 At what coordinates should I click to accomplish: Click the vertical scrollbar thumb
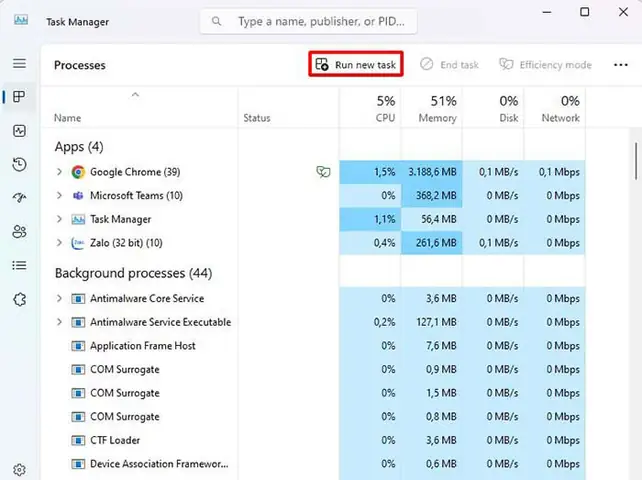coord(635,161)
